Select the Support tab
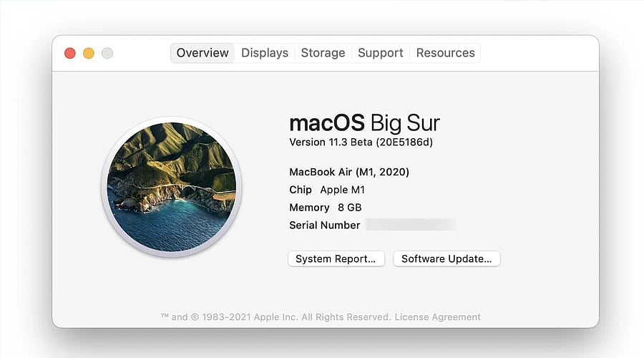This screenshot has width=644, height=358. [x=381, y=53]
